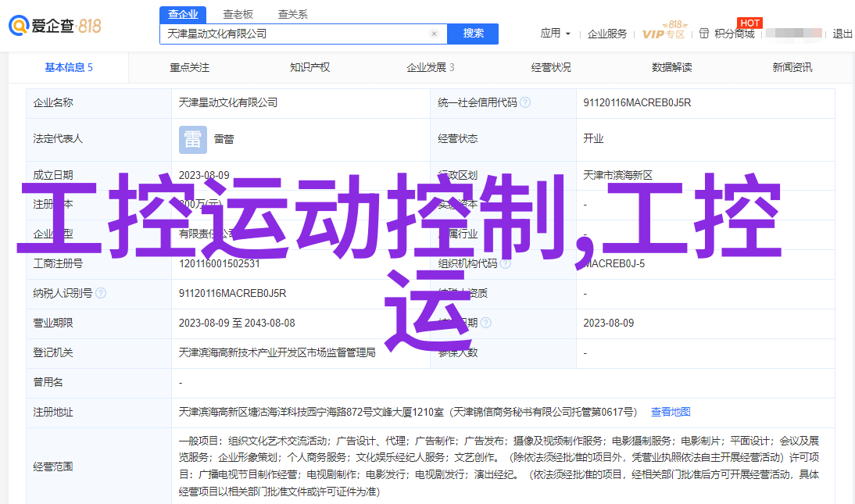This screenshot has height=504, width=855.
Task: Click the 经营状态 label cell
Action: pos(503,140)
